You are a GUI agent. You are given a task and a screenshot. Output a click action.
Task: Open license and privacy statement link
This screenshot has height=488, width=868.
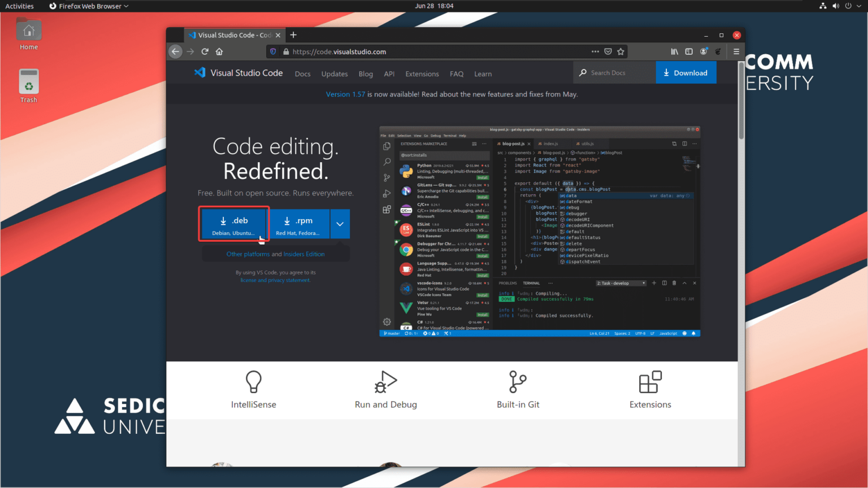pyautogui.click(x=275, y=280)
